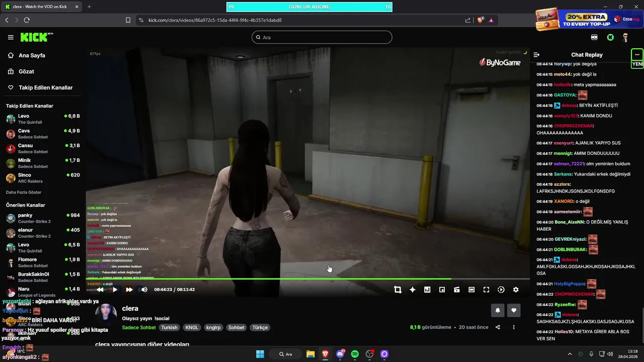Select the KNGL tag

[x=192, y=327]
